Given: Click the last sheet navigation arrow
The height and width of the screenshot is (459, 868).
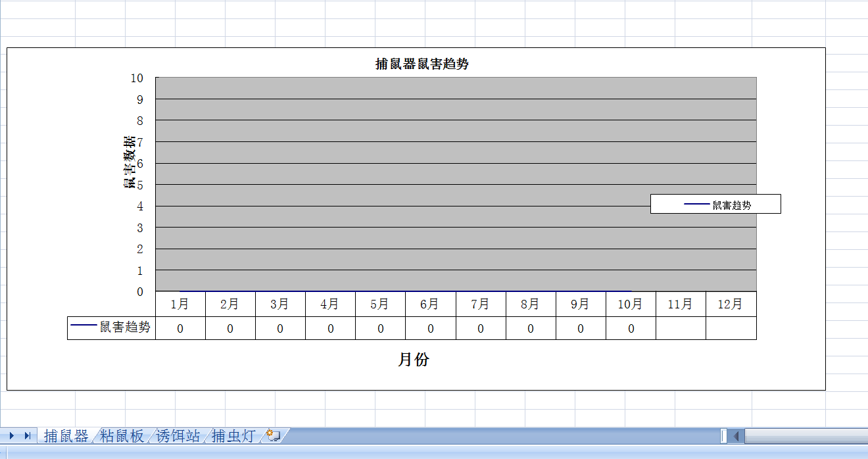Looking at the screenshot, I should 28,435.
